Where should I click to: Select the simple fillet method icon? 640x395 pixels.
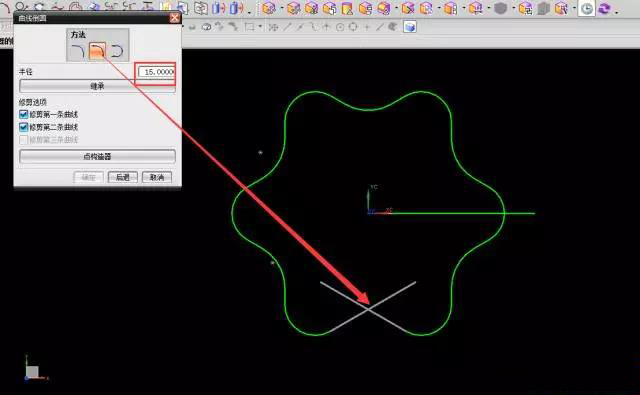coord(77,51)
